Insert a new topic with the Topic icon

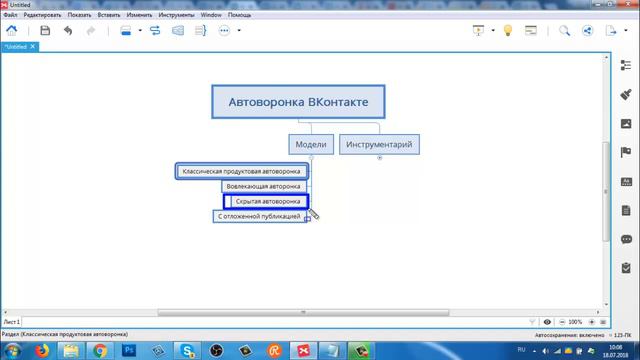[126, 30]
